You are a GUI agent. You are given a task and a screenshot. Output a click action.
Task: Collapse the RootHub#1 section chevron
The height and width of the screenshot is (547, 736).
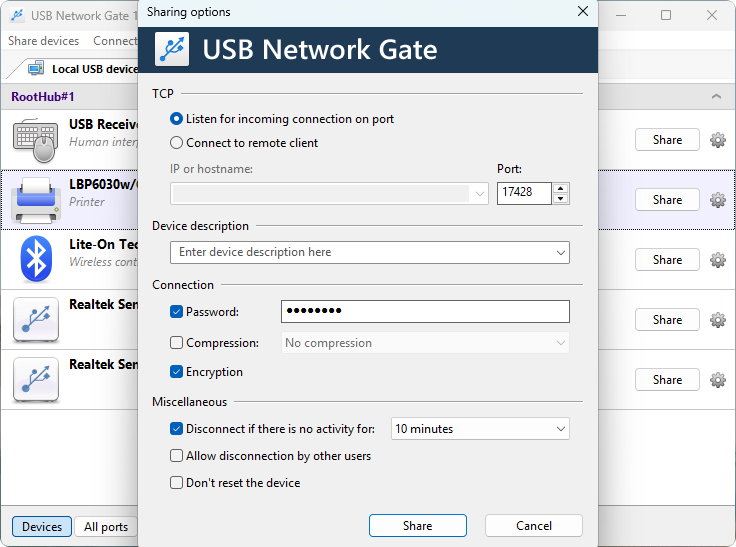pyautogui.click(x=716, y=96)
